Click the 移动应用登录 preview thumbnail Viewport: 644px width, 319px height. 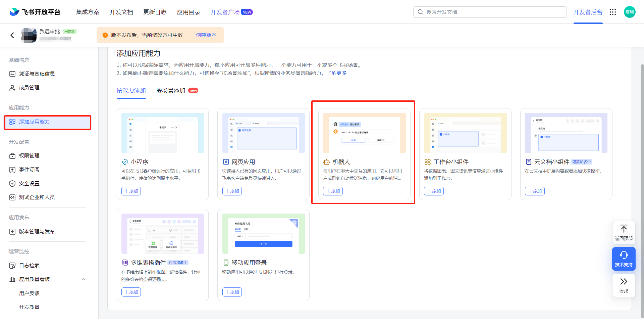click(x=263, y=234)
